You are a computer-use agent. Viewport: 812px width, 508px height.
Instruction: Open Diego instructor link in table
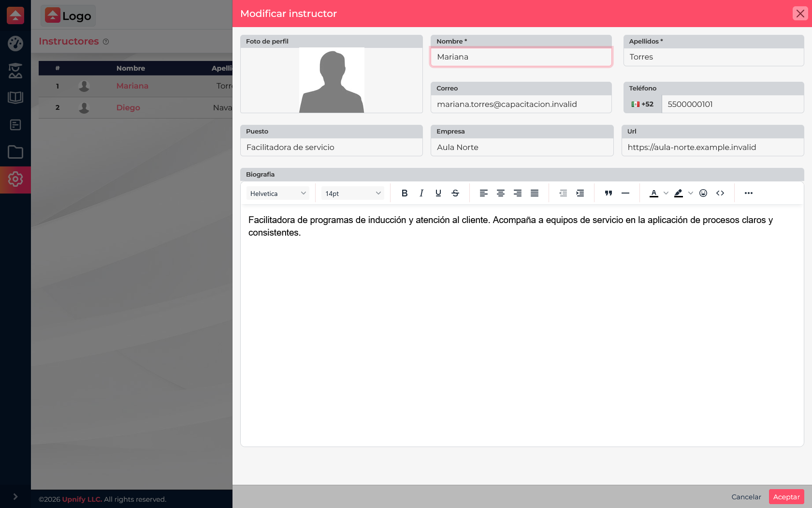point(128,107)
